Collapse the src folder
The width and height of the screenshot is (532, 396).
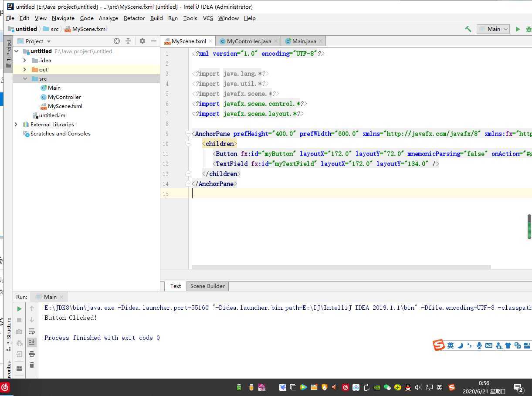(x=25, y=79)
